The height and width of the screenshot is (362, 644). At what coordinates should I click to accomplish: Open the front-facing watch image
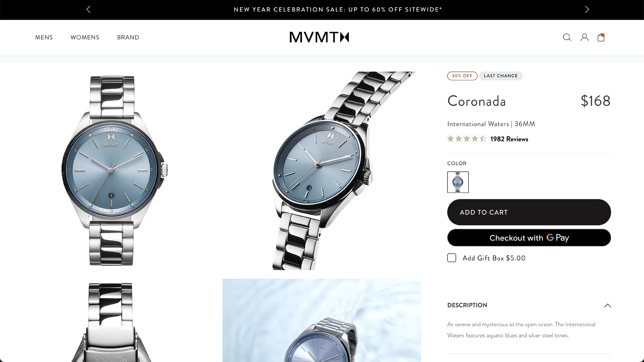point(111,171)
